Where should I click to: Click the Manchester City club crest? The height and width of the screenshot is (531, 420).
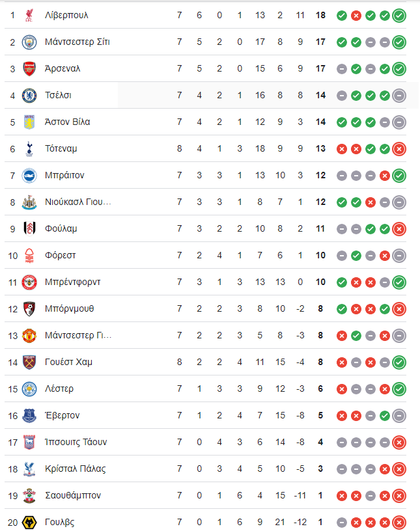coord(29,42)
